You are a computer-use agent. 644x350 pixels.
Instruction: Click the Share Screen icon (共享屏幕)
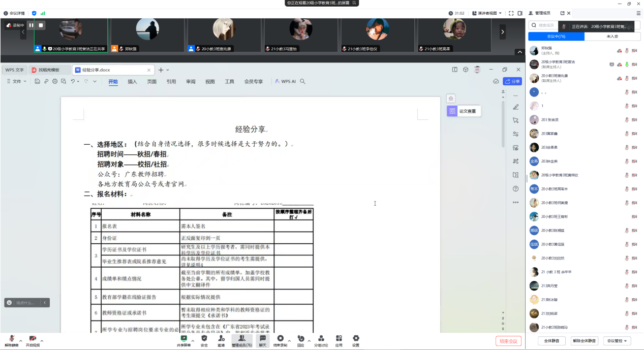pyautogui.click(x=183, y=338)
